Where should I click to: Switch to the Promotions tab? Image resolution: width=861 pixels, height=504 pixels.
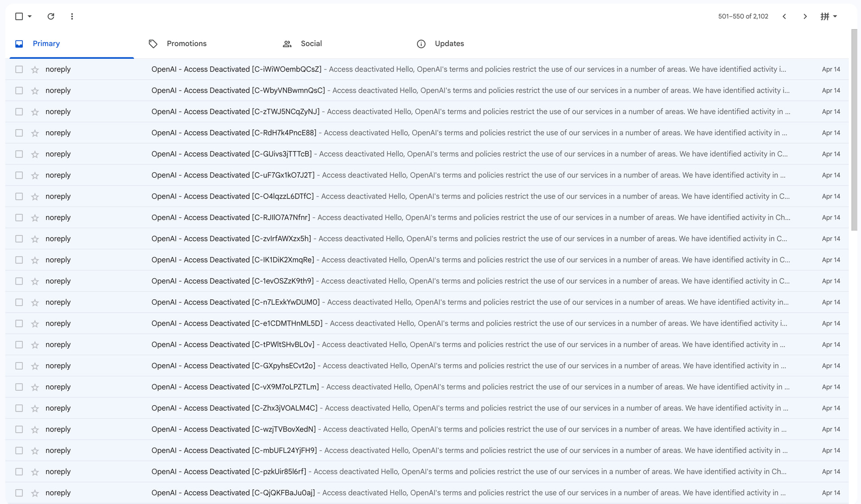tap(177, 43)
